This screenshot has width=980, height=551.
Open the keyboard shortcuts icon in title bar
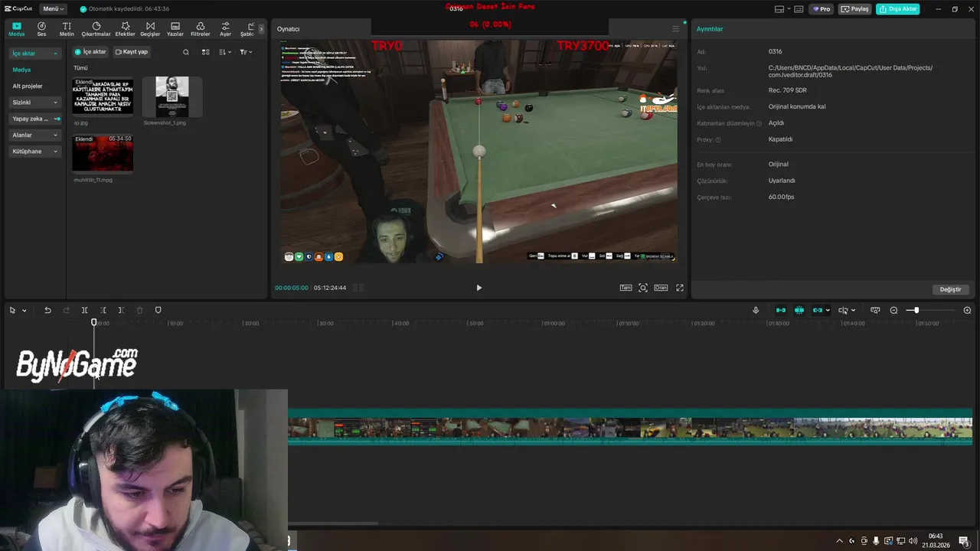coord(799,9)
